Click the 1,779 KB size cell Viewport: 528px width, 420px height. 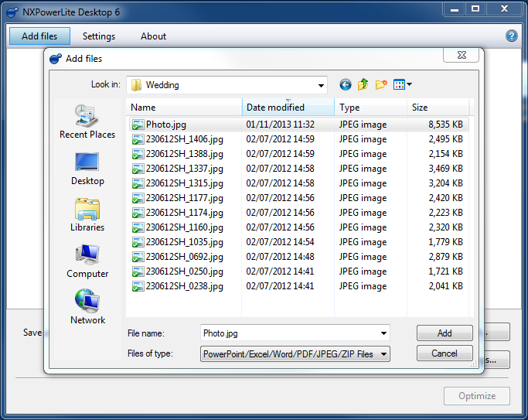pos(445,242)
